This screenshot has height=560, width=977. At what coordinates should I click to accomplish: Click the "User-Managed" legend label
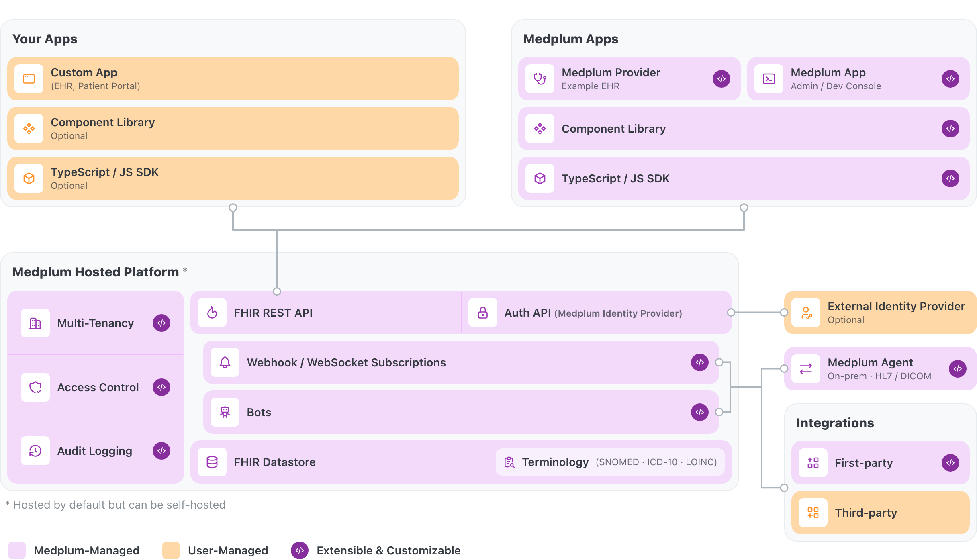click(228, 550)
